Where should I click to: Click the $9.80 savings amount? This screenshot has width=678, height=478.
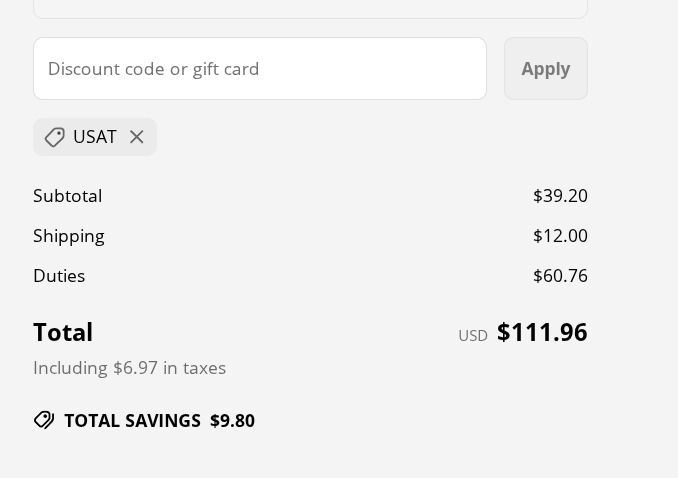click(232, 420)
